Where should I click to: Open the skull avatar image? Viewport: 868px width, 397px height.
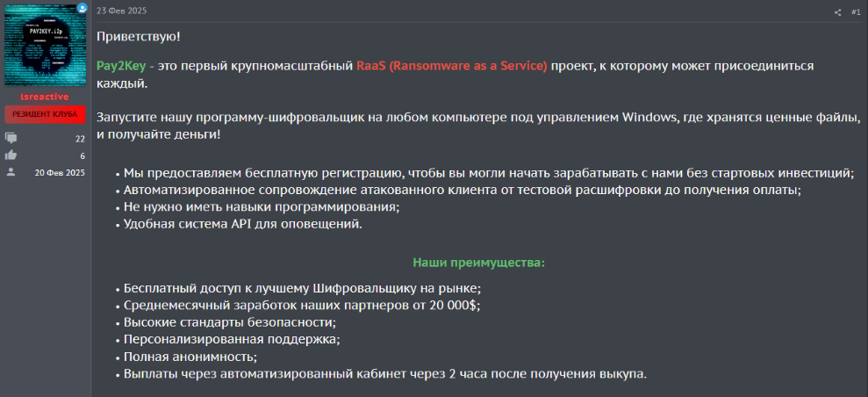click(x=45, y=46)
